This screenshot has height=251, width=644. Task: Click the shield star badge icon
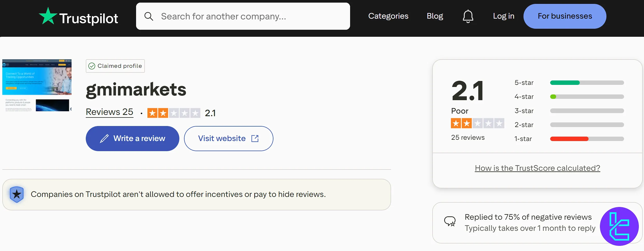click(17, 194)
